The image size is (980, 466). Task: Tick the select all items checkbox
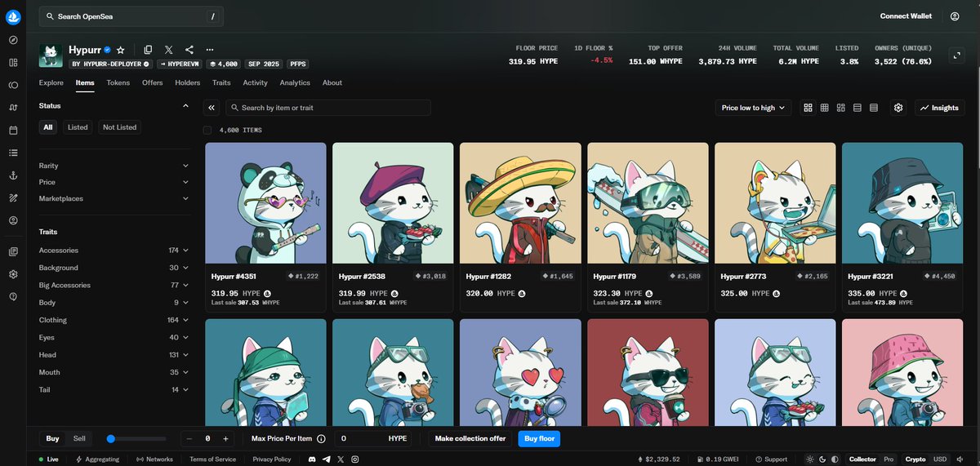pyautogui.click(x=207, y=130)
